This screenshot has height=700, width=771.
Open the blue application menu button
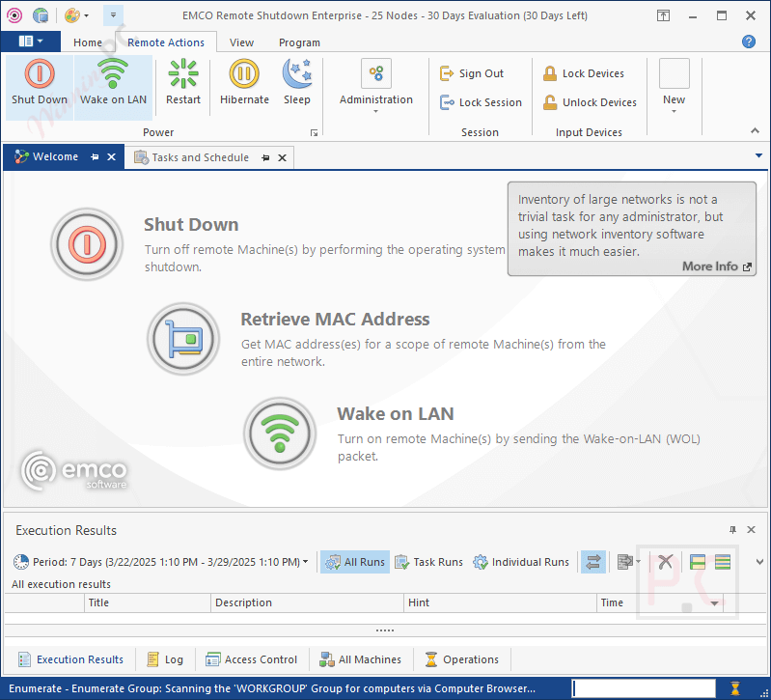click(31, 42)
